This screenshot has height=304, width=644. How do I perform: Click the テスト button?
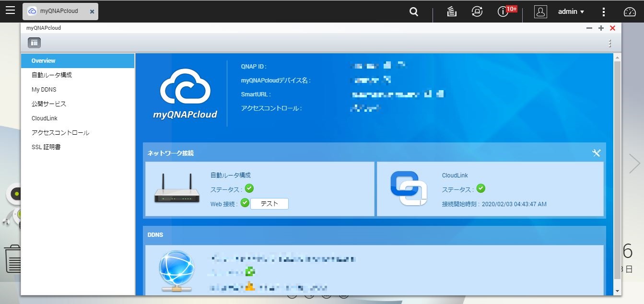[x=269, y=204]
